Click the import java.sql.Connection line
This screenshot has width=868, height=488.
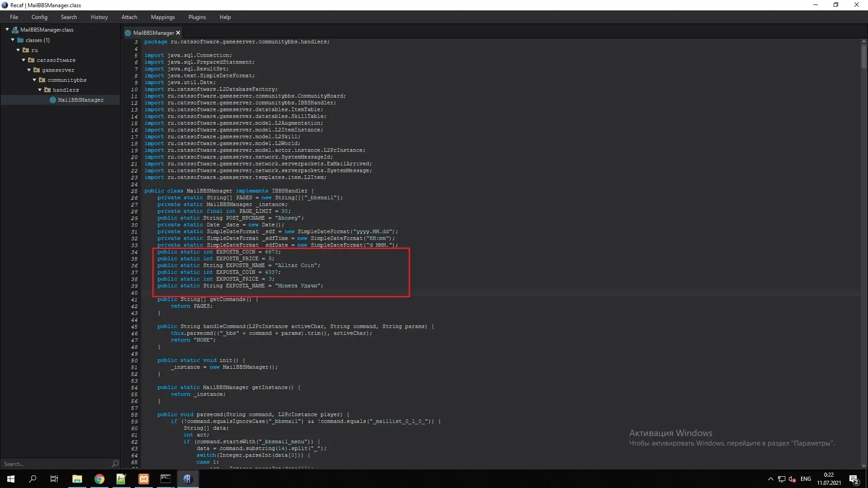click(x=188, y=56)
